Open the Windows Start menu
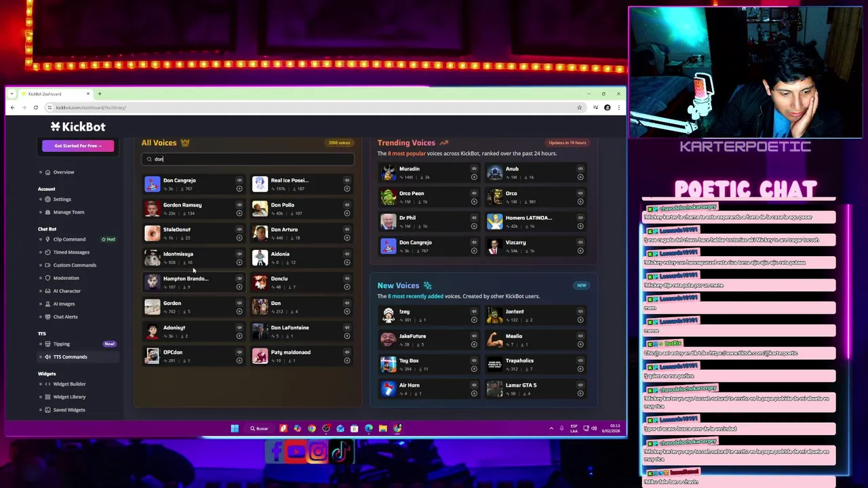 tap(235, 428)
